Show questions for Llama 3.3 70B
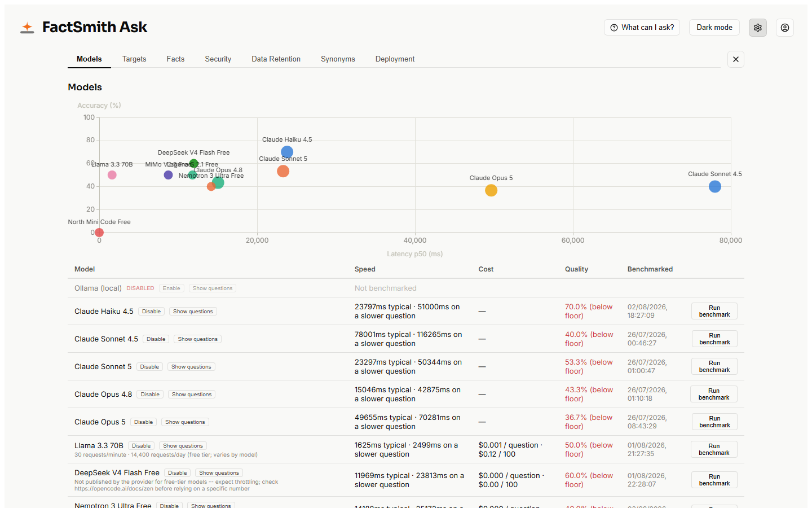 click(183, 446)
